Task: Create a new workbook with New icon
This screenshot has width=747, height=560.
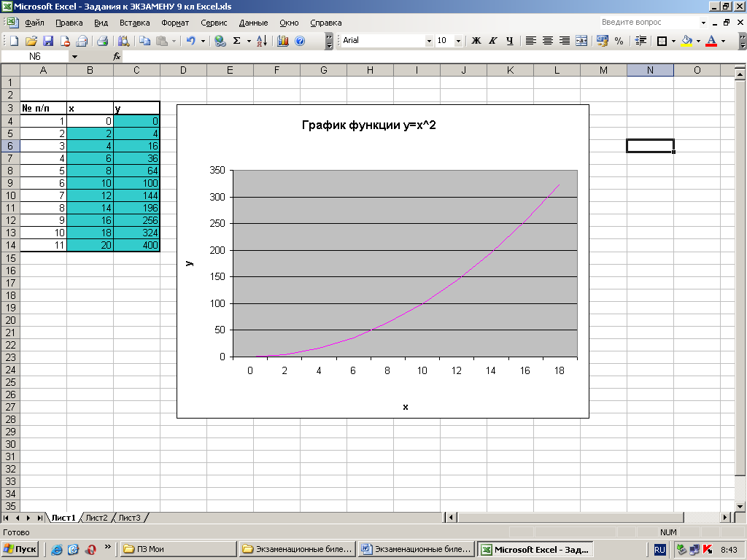Action: pyautogui.click(x=14, y=41)
